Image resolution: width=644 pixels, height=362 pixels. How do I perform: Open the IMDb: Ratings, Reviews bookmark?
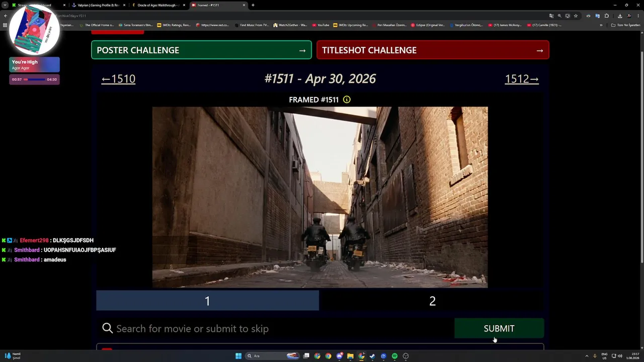click(174, 25)
